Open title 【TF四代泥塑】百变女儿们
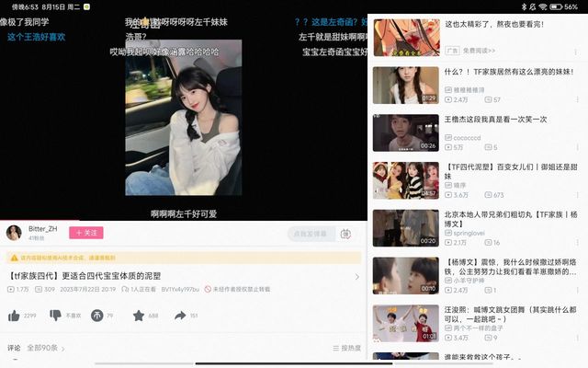The width and height of the screenshot is (588, 368). pos(511,171)
